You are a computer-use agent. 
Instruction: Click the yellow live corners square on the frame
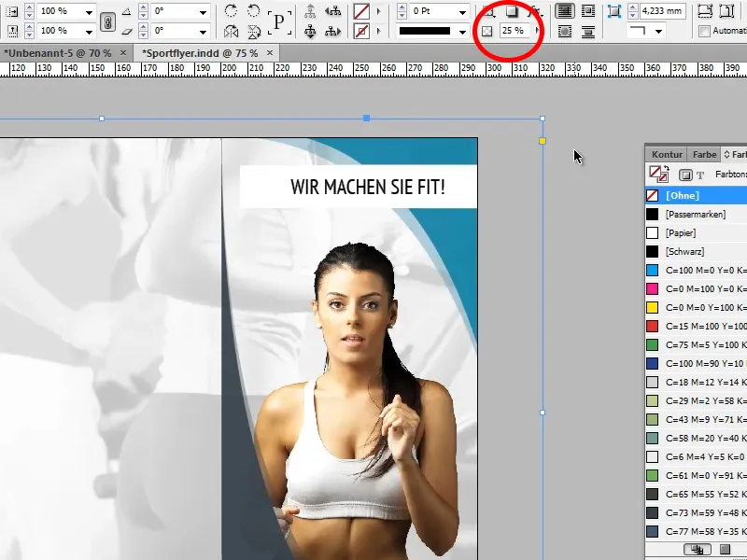(543, 141)
